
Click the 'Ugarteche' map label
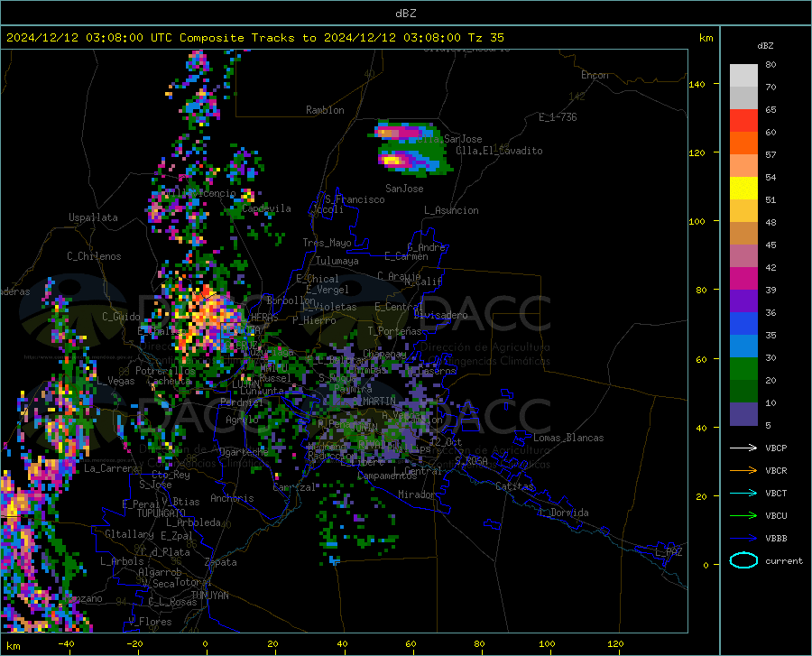[x=244, y=451]
